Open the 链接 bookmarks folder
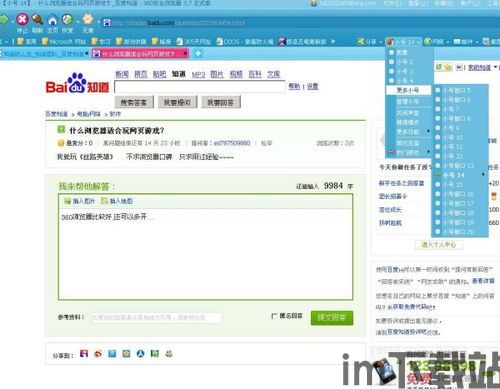The image size is (500, 389). [161, 42]
